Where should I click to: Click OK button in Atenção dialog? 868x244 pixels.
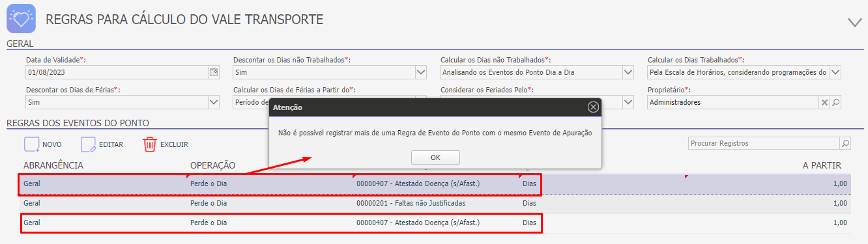point(435,157)
